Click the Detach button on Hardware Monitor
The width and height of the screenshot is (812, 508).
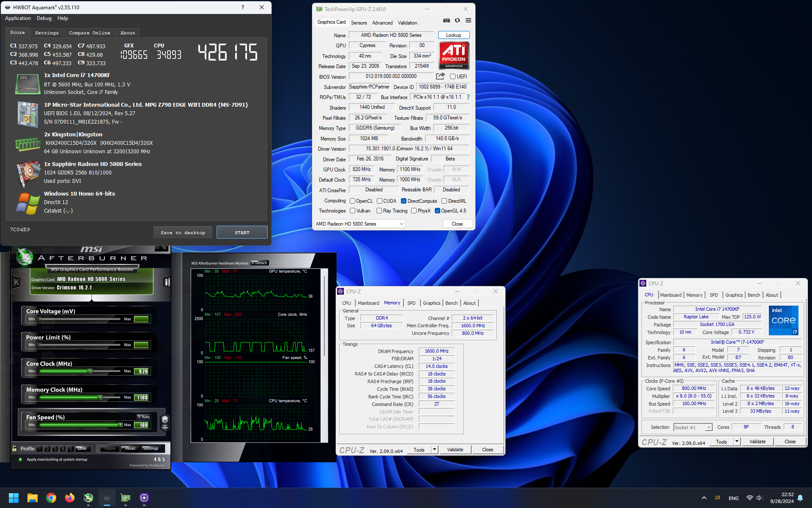click(x=259, y=263)
